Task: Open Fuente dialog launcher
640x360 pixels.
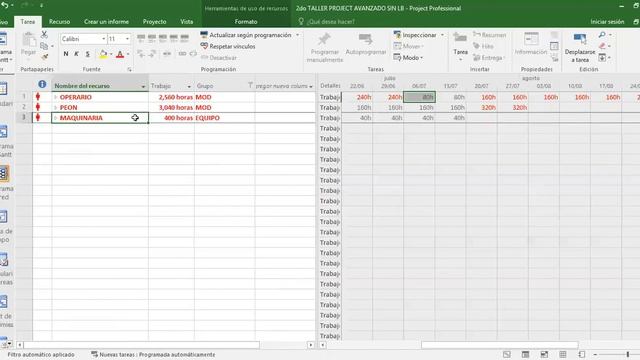Action: click(129, 70)
